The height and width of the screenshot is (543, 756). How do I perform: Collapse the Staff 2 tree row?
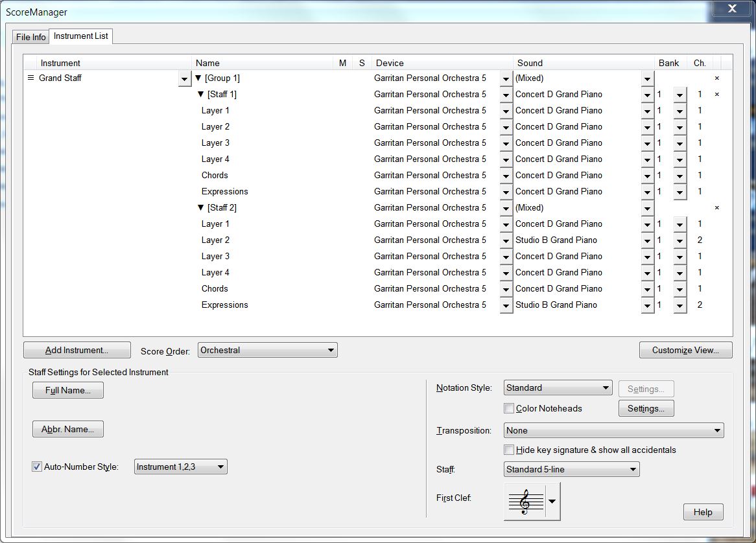pos(201,207)
